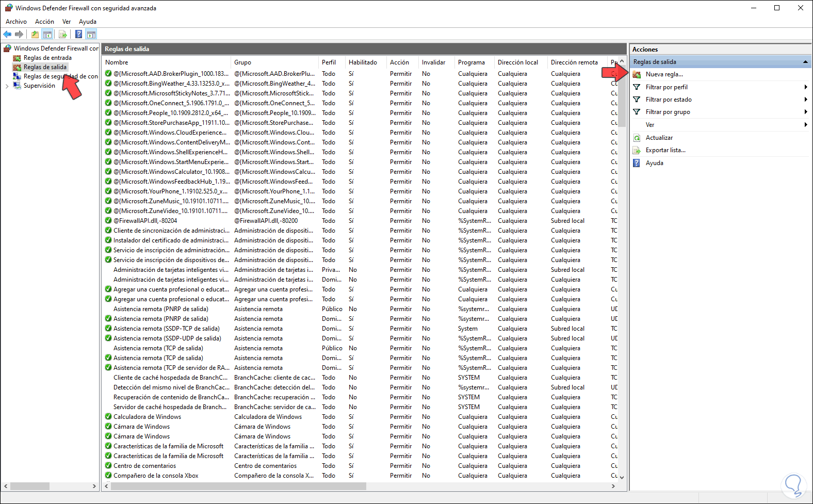Select the @{Microsoft.BingWeather_4.33.13253.0_x... rule name
813x504 pixels.
pos(172,84)
